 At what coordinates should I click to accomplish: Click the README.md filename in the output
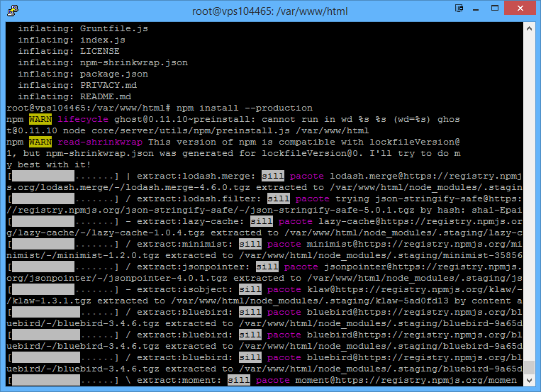pyautogui.click(x=105, y=96)
